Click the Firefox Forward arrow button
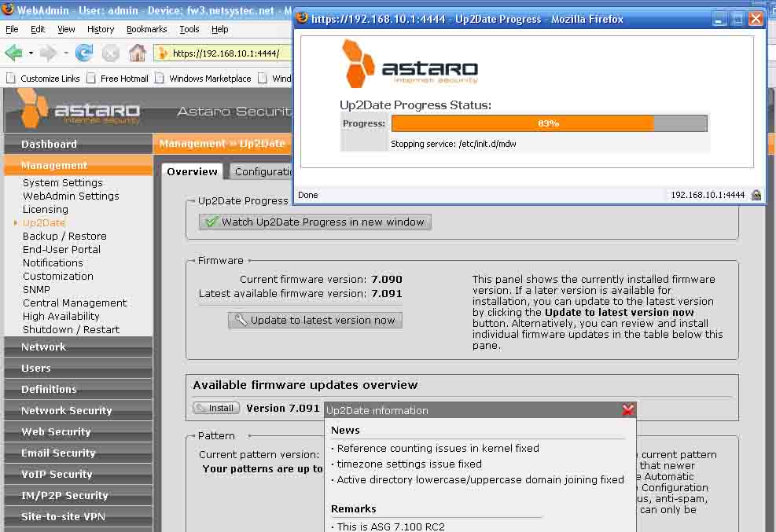 tap(48, 53)
